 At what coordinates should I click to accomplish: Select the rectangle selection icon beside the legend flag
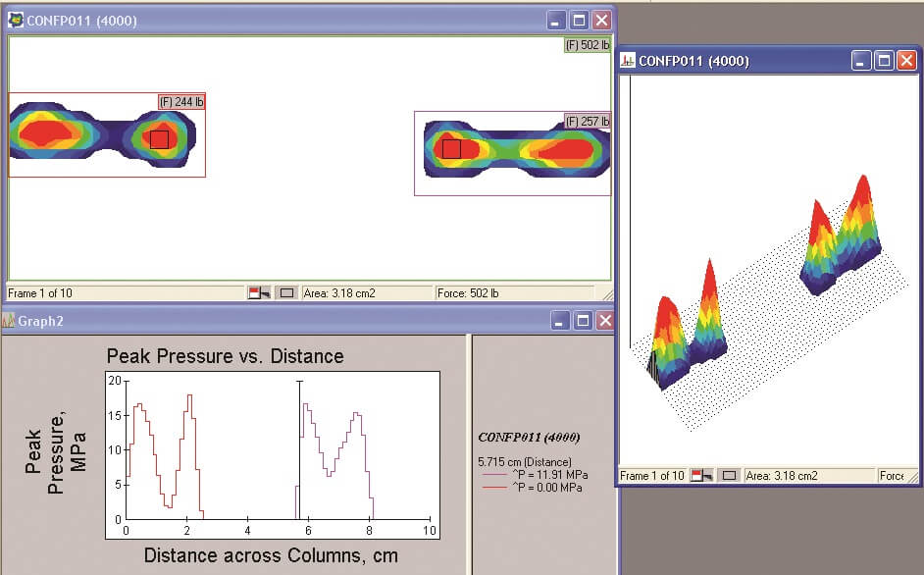[x=287, y=291]
